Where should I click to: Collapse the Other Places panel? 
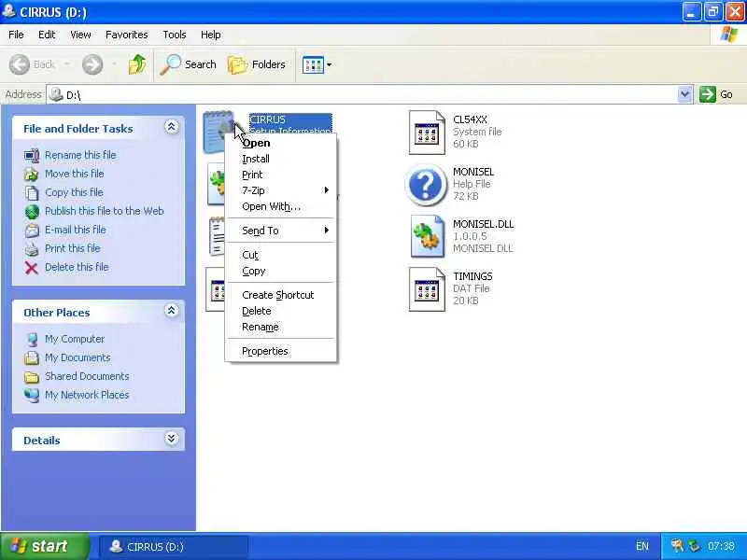[172, 311]
